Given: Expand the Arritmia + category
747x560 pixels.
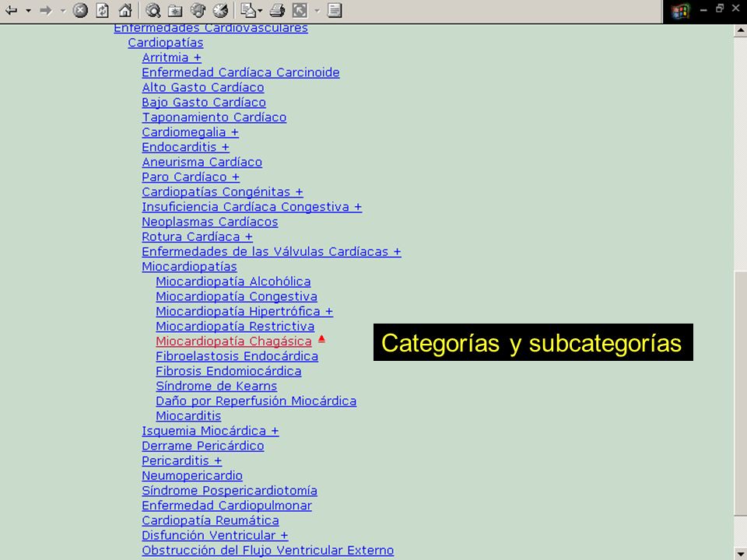Looking at the screenshot, I should (171, 57).
